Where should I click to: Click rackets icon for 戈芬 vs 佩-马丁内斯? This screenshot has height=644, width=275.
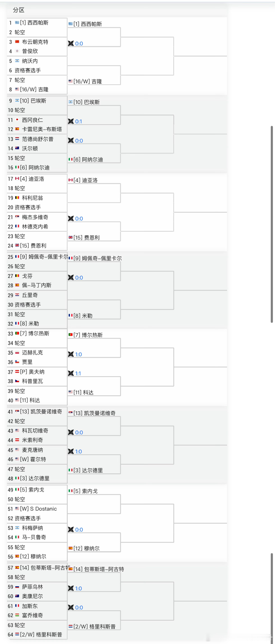[71, 278]
